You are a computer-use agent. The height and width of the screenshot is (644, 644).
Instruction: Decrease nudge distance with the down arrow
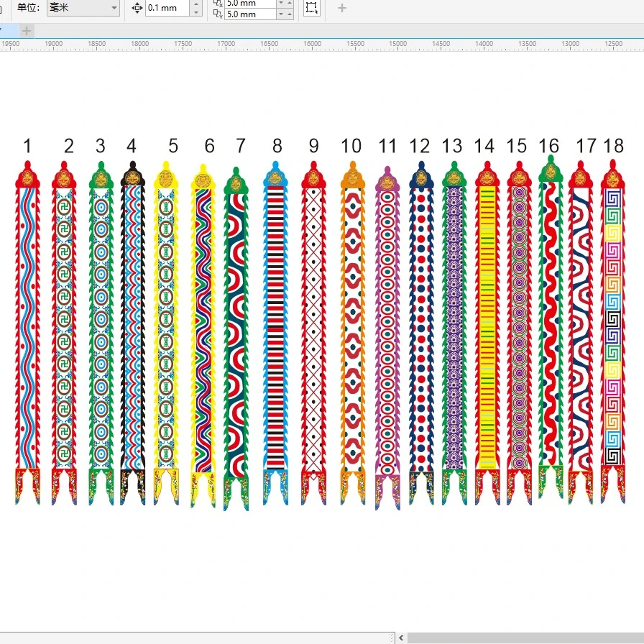(x=196, y=12)
